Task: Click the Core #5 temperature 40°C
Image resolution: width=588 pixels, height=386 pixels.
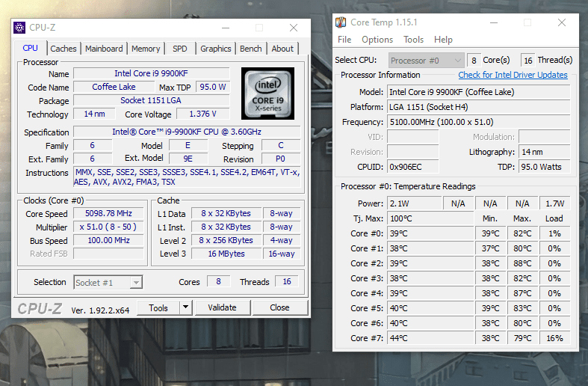Action: point(430,308)
